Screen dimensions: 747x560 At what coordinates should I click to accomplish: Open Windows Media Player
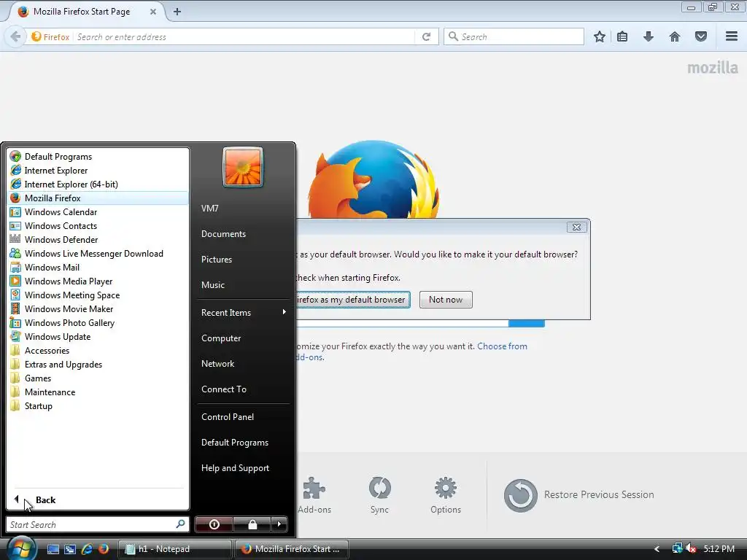pos(98,281)
